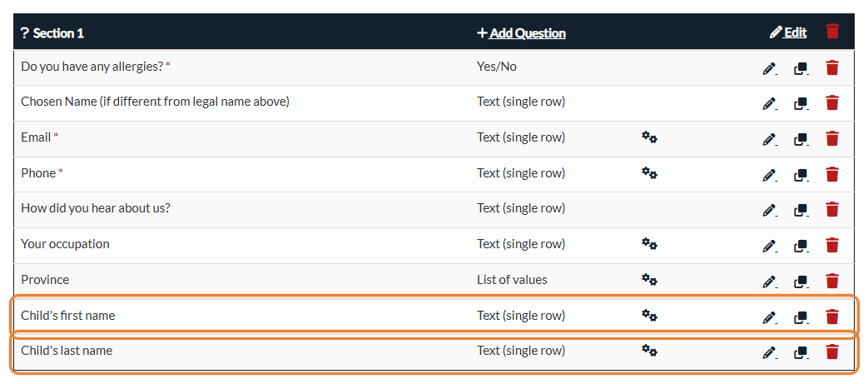The width and height of the screenshot is (868, 384).
Task: Open settings gears for Your occupation
Action: 649,244
